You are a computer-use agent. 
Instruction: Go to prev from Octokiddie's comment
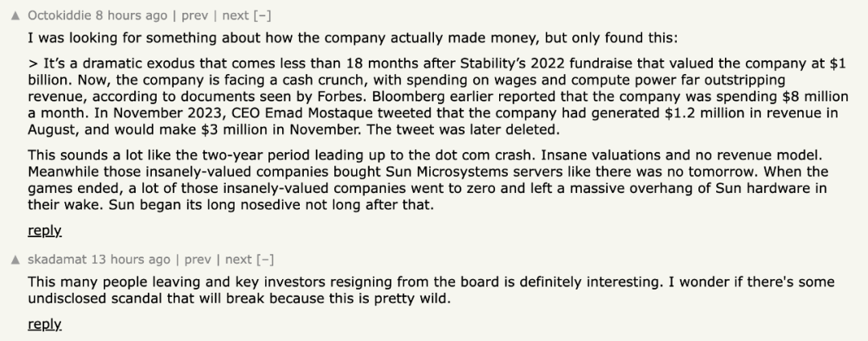pos(194,15)
